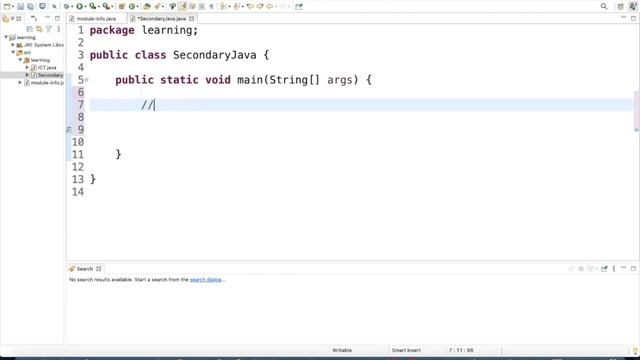This screenshot has height=360, width=640.
Task: Click the Open Type icon
Action: click(147, 7)
